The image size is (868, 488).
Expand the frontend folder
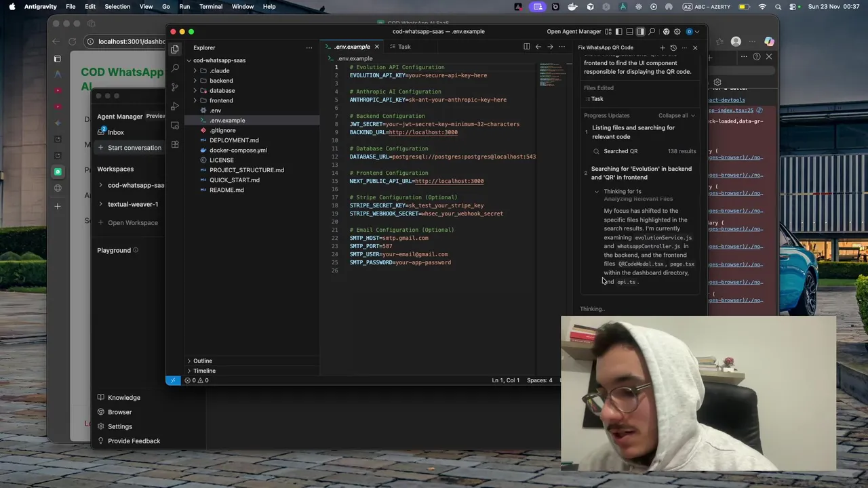221,100
